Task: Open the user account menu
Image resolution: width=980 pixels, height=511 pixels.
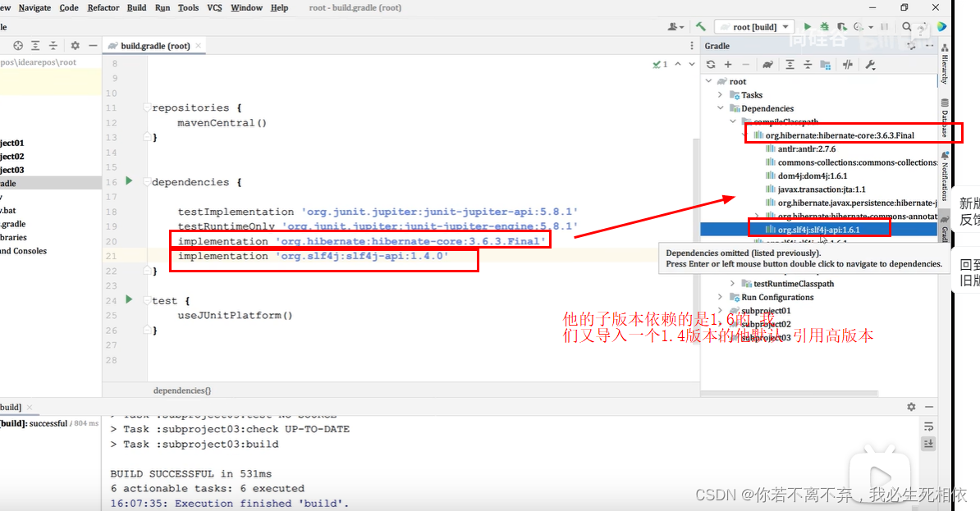Action: coord(675,27)
